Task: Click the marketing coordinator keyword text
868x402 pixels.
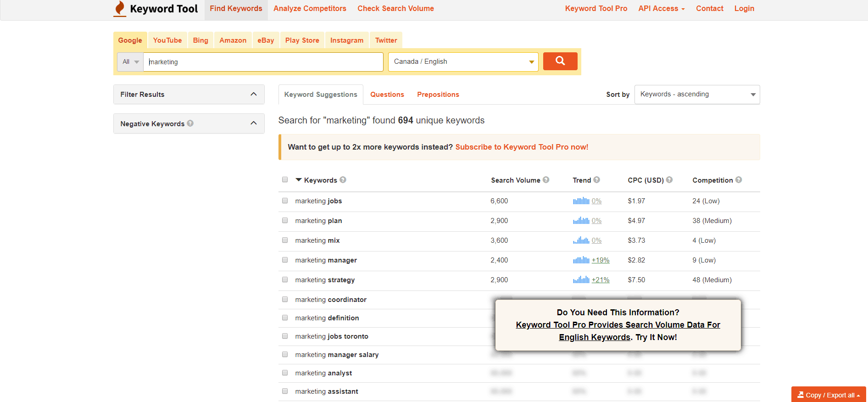Action: click(331, 300)
